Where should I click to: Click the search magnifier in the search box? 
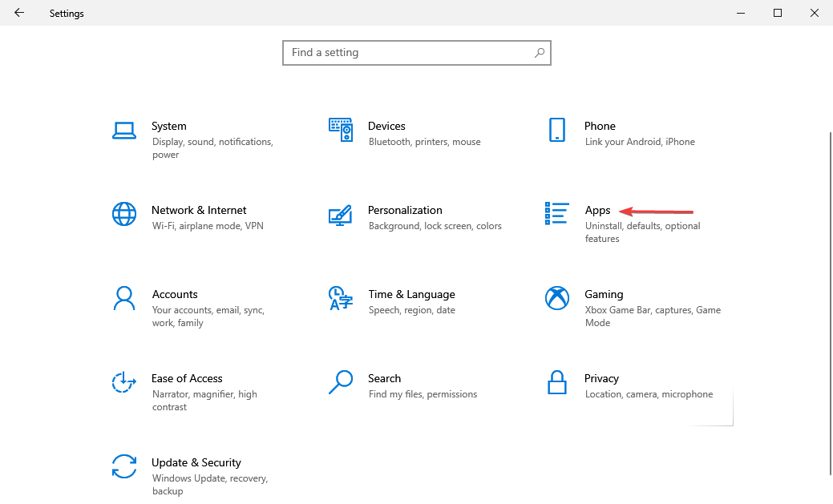click(x=539, y=52)
